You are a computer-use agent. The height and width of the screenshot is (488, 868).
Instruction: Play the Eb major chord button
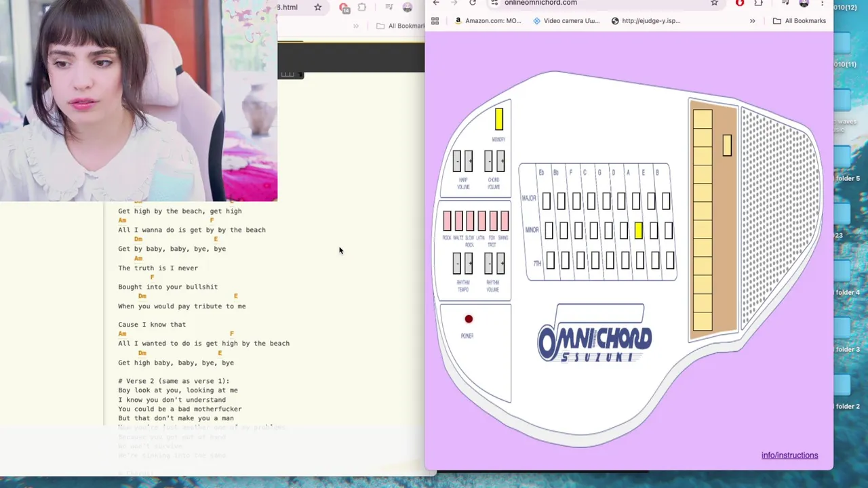pyautogui.click(x=545, y=201)
